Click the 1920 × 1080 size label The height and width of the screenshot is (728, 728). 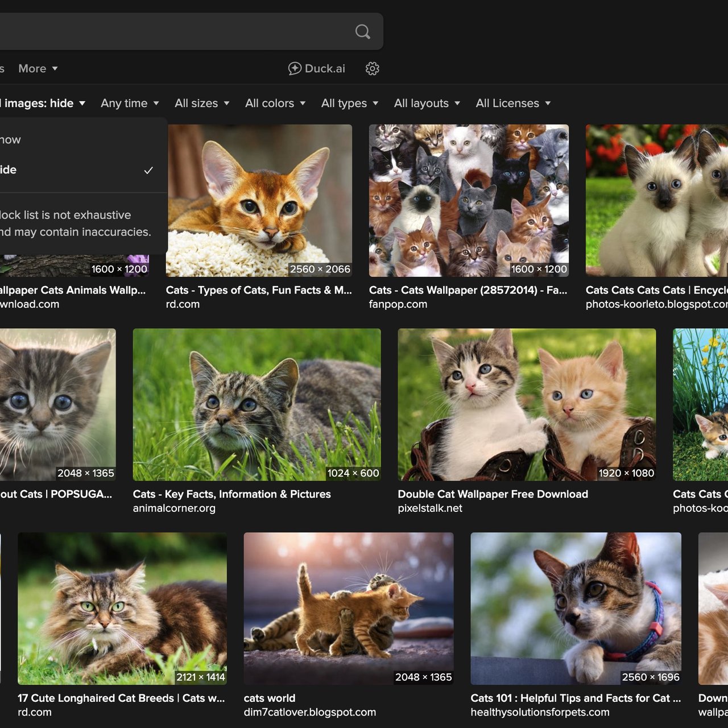(x=626, y=473)
